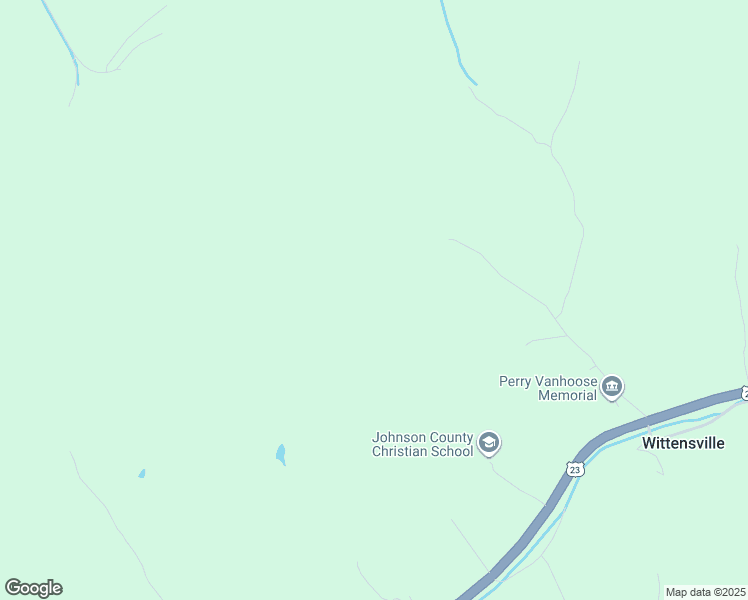Click the forked road near the top-left stream
The image size is (748, 600).
tap(129, 45)
